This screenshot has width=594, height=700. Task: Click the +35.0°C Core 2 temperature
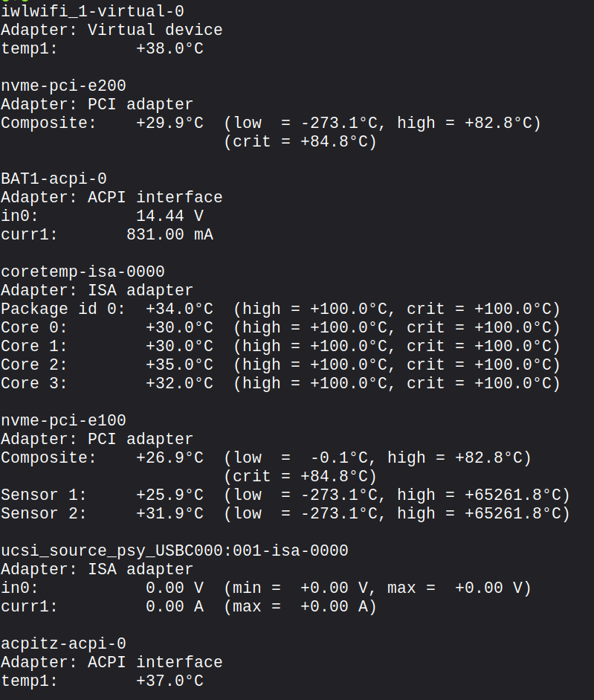click(x=179, y=365)
